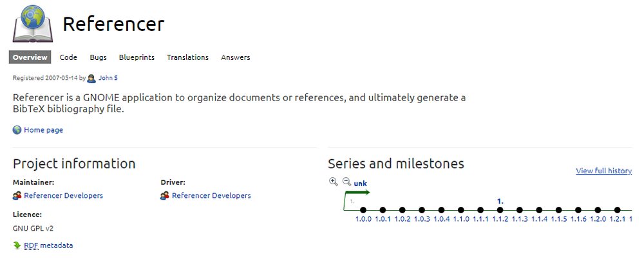The height and width of the screenshot is (268, 644).
Task: Click the 1.0.2 milestone dot
Action: 402,210
